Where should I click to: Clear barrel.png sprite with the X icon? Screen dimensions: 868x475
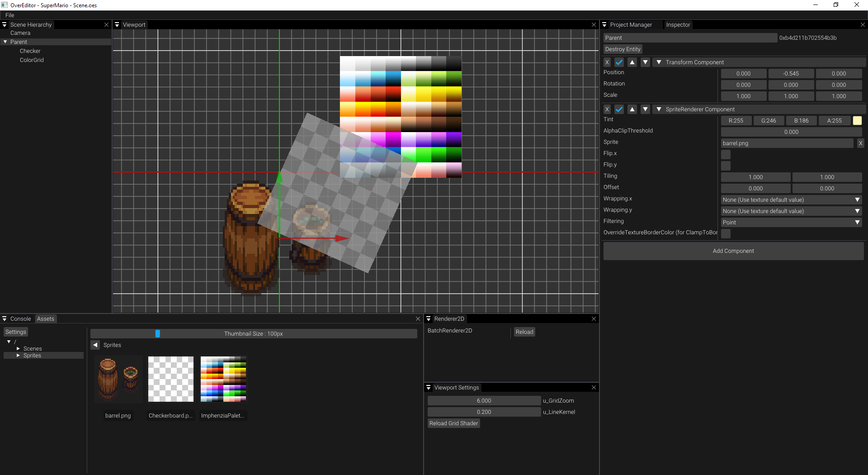(x=860, y=143)
